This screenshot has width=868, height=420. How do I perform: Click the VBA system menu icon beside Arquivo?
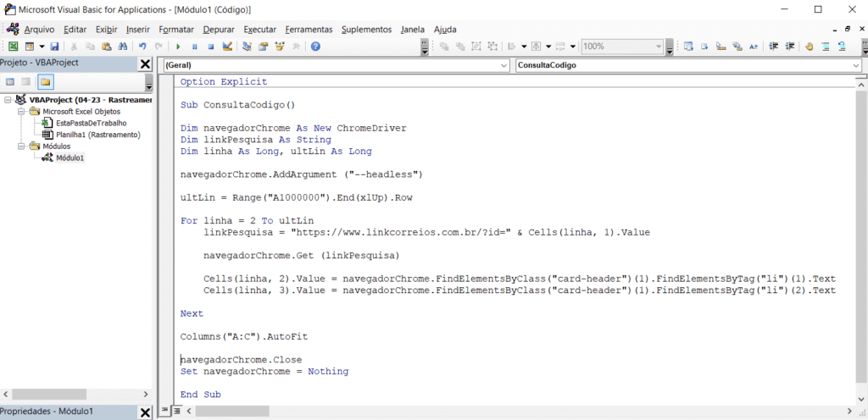tap(12, 30)
